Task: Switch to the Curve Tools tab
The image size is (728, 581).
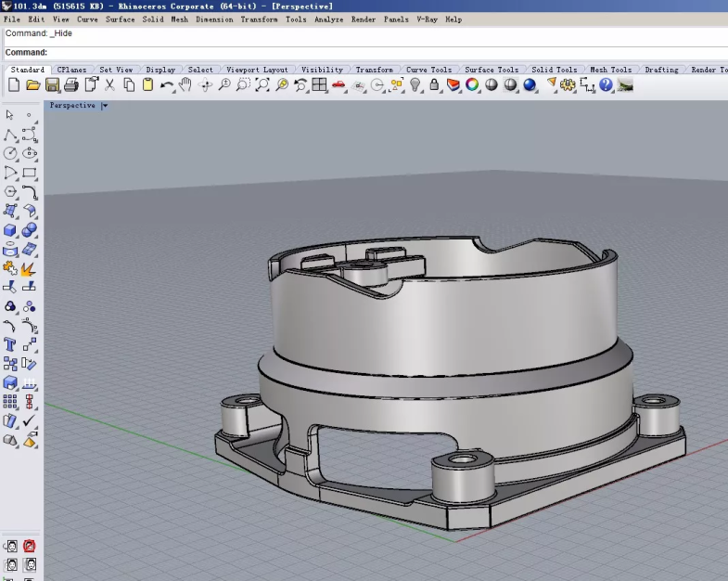Action: pyautogui.click(x=428, y=70)
